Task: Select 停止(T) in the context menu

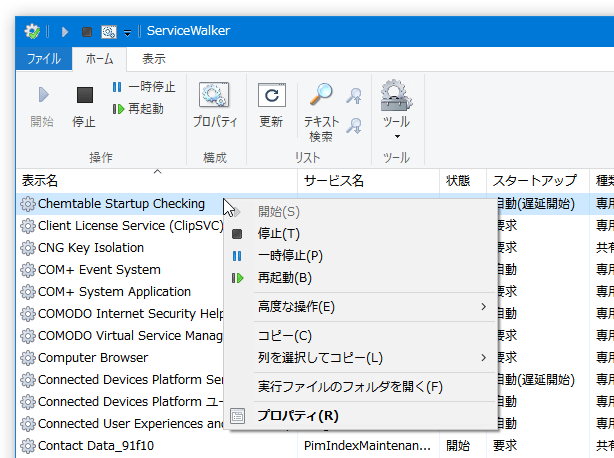Action: point(363,234)
